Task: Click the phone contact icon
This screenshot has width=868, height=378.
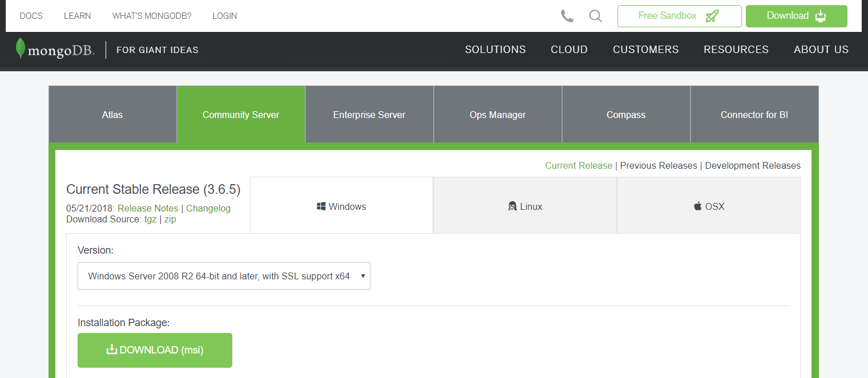Action: pos(567,16)
